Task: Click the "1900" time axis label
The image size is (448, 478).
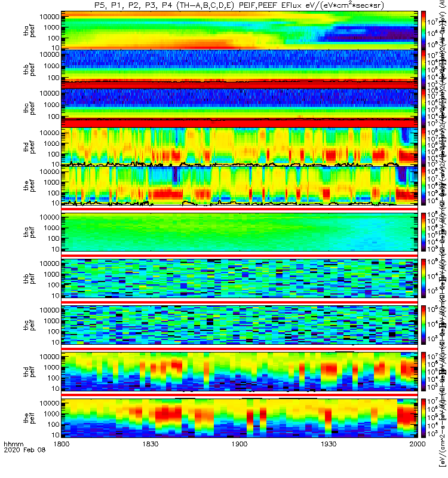Action: click(240, 444)
